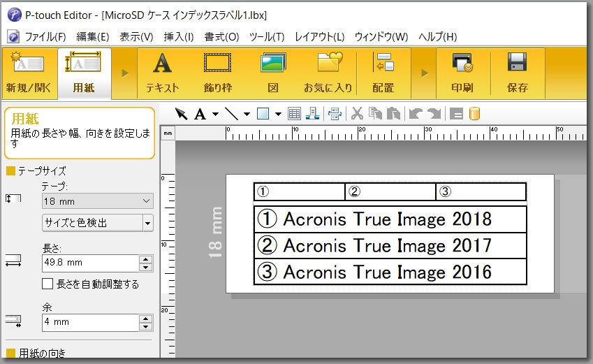
Task: Open the ウィンドウ(W) menu
Action: click(381, 37)
